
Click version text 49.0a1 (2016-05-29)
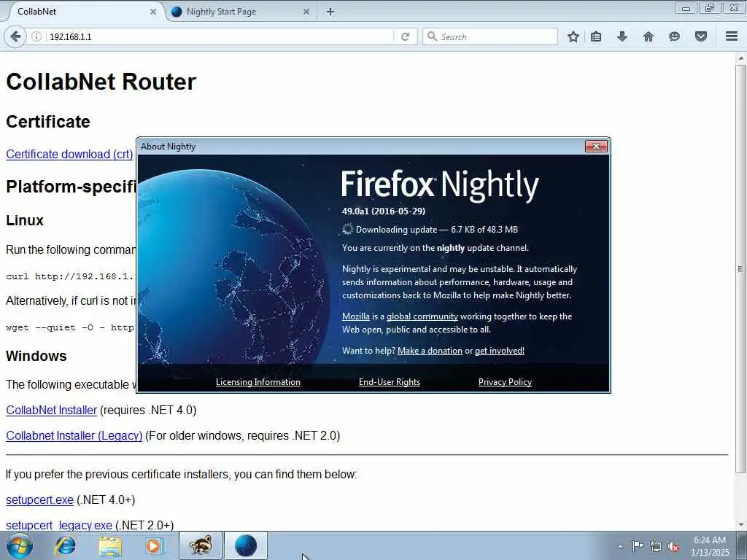click(x=384, y=211)
